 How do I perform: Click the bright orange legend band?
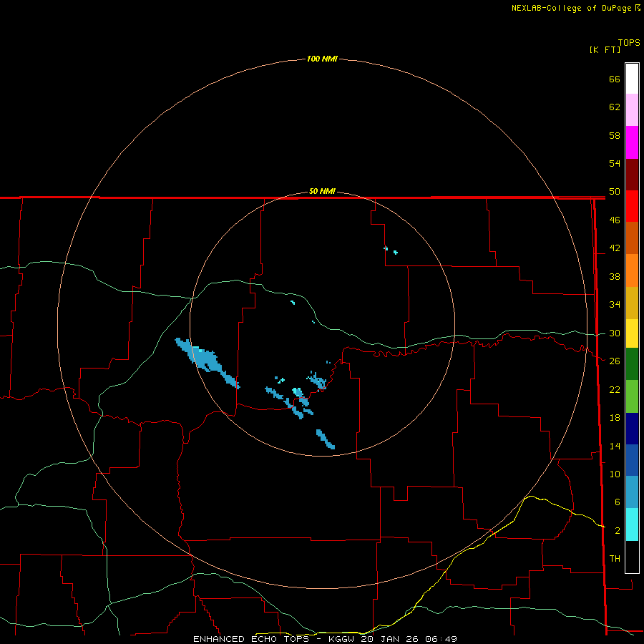click(x=632, y=270)
